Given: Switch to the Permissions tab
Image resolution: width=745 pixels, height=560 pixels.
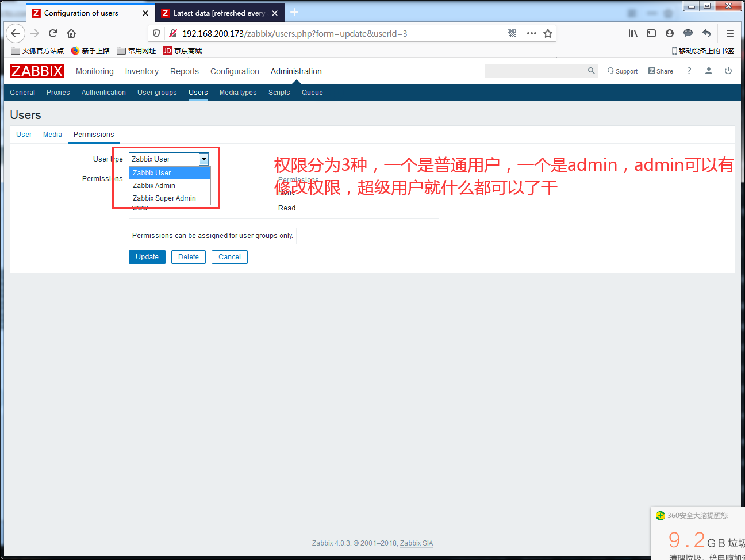Looking at the screenshot, I should tap(94, 135).
